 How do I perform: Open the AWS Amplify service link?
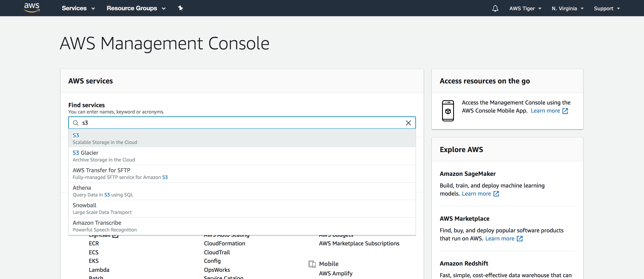tap(335, 273)
